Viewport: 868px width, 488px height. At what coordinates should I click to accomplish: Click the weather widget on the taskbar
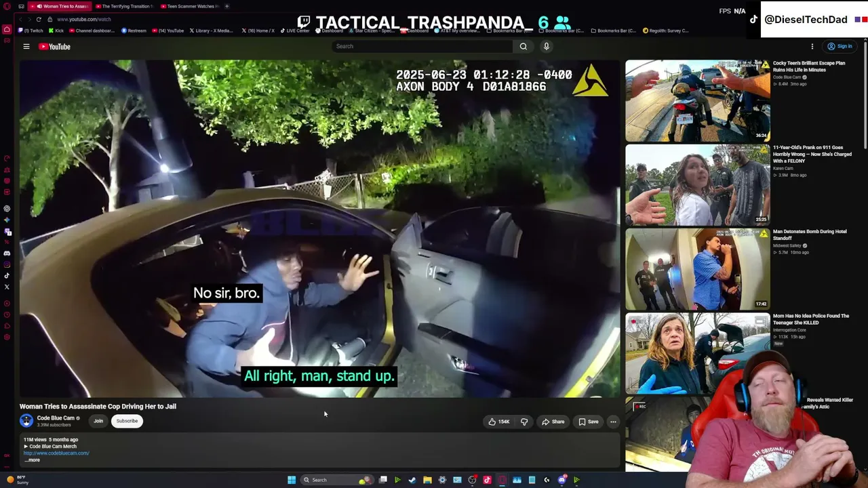point(18,480)
